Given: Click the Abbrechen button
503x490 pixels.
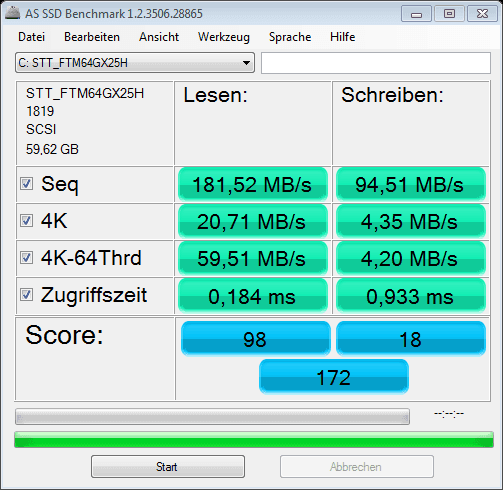Looking at the screenshot, I should [357, 467].
